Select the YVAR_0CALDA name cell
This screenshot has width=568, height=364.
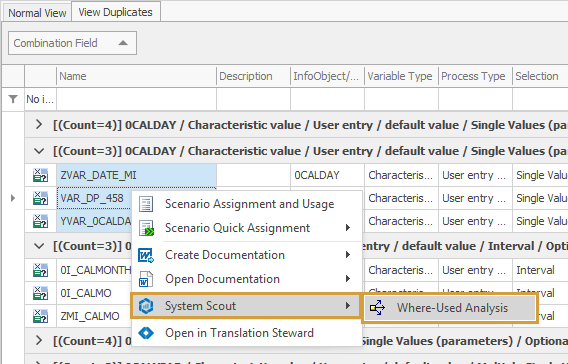point(94,221)
